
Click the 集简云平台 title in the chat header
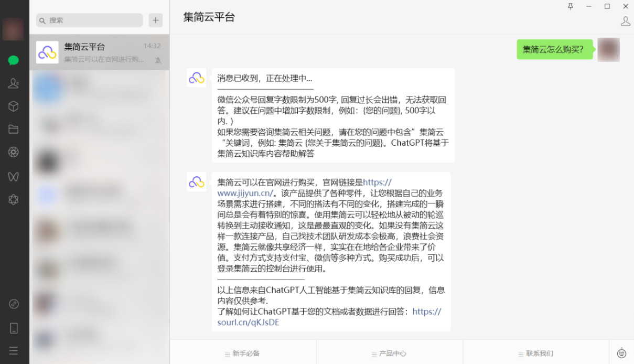click(x=209, y=17)
